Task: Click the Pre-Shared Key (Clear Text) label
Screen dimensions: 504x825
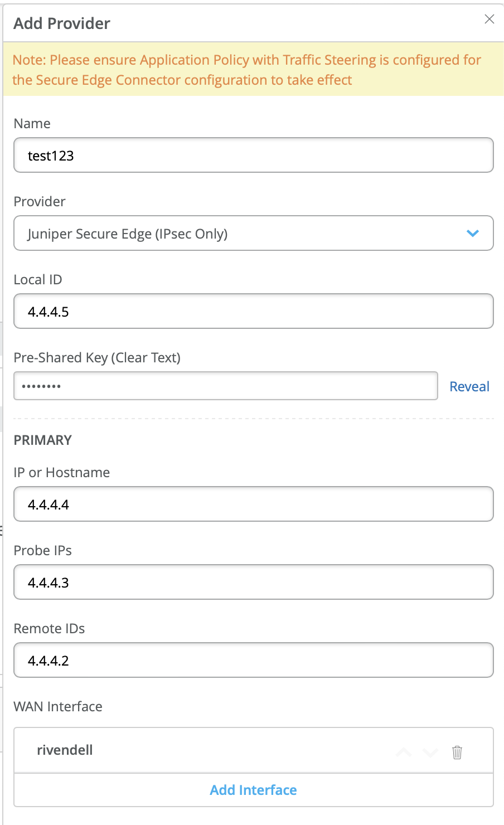Action: pos(97,357)
